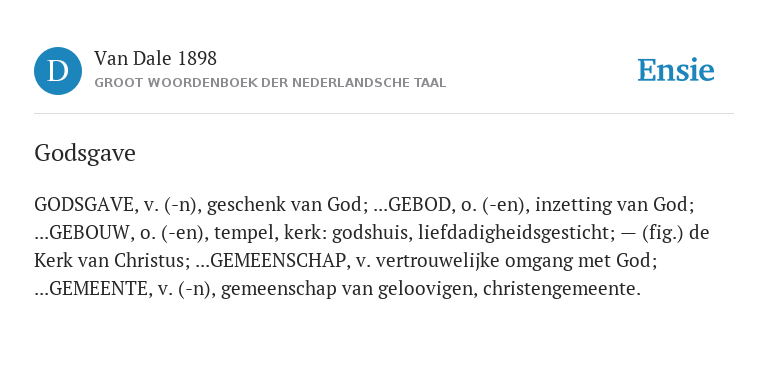Click the …GEMEENTE sub-entry word
The height and width of the screenshot is (384, 768).
click(x=91, y=288)
